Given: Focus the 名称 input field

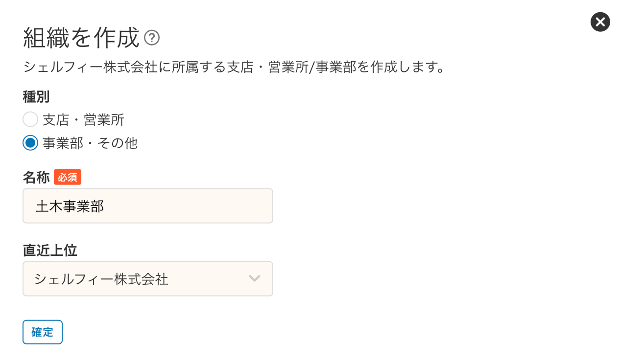Looking at the screenshot, I should [148, 206].
